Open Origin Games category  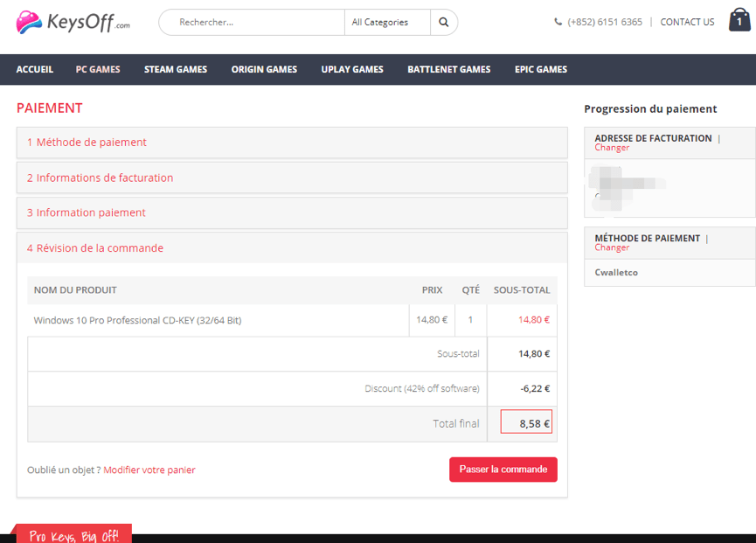click(264, 69)
